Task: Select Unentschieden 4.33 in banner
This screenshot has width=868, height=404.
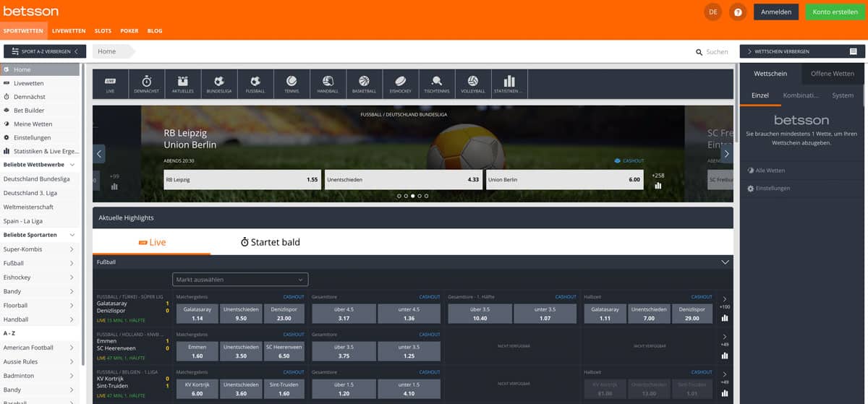Action: 404,179
